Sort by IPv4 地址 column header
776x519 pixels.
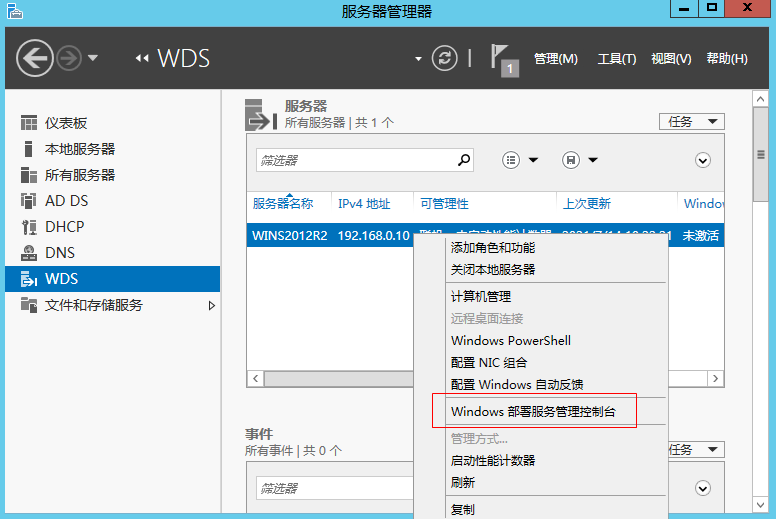364,203
